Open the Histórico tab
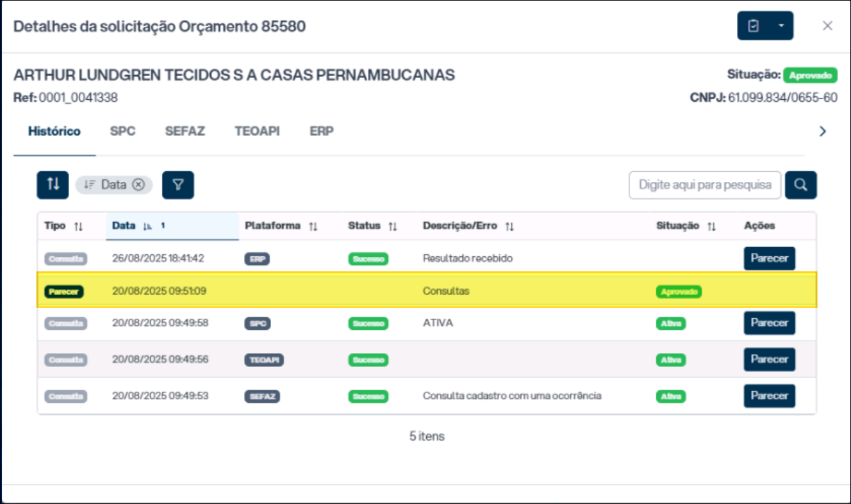The height and width of the screenshot is (504, 851). (x=54, y=131)
